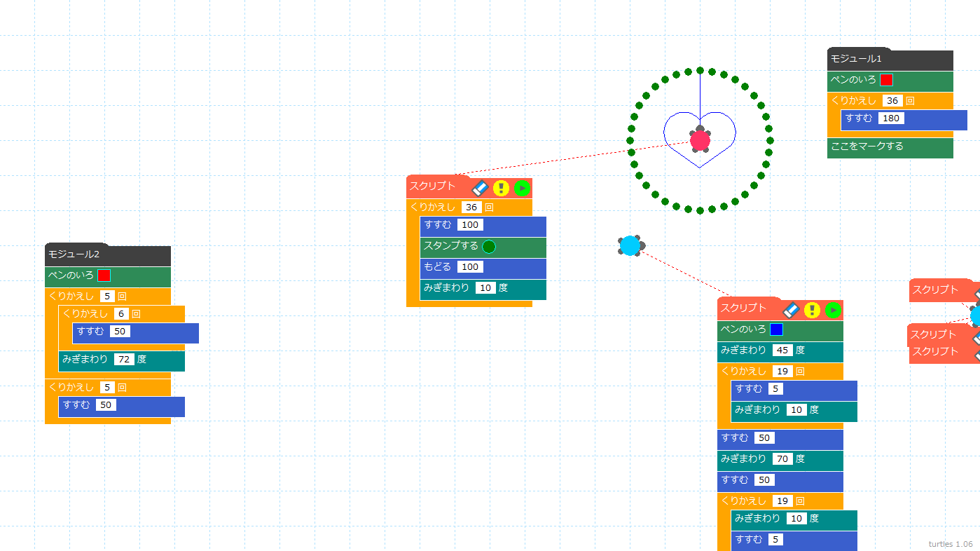The image size is (980, 551).
Task: Select the cyan turtle below the dotted circle
Action: point(630,245)
